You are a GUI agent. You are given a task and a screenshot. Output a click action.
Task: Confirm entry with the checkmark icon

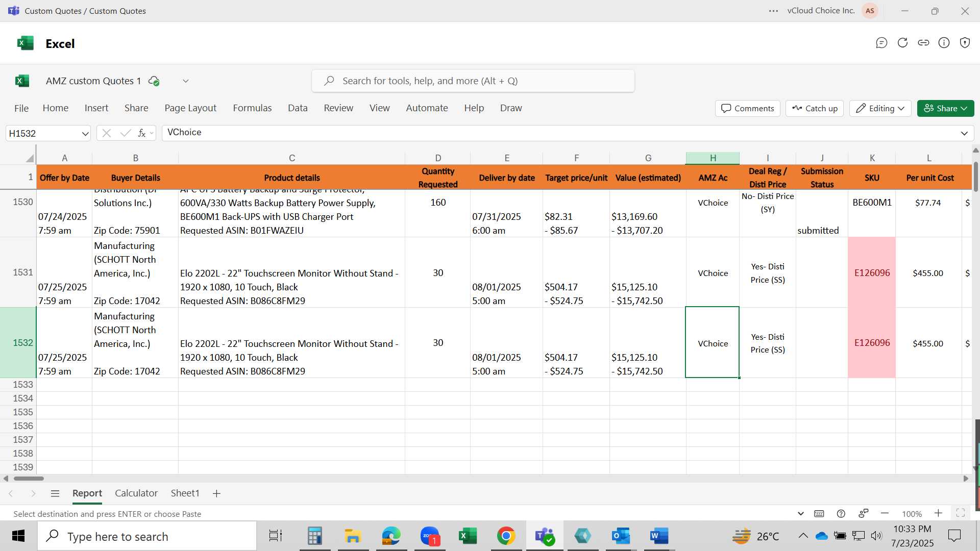click(126, 133)
